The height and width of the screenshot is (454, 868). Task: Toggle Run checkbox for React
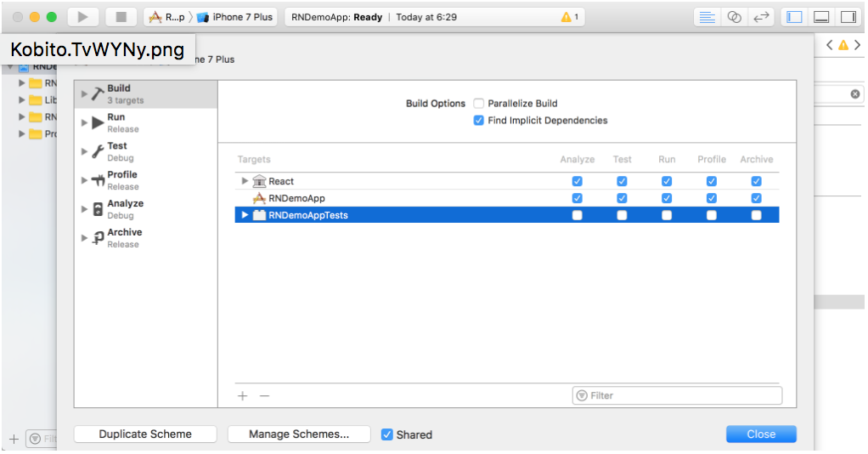[x=667, y=181]
